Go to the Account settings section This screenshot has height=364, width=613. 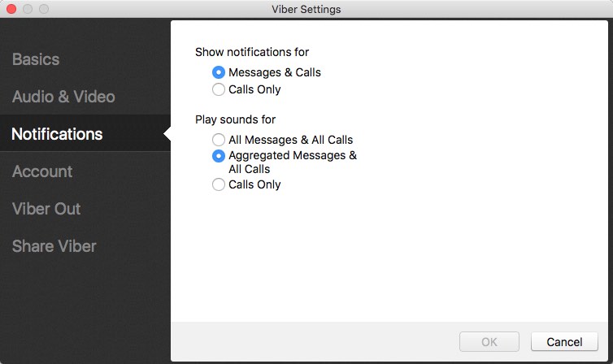42,171
